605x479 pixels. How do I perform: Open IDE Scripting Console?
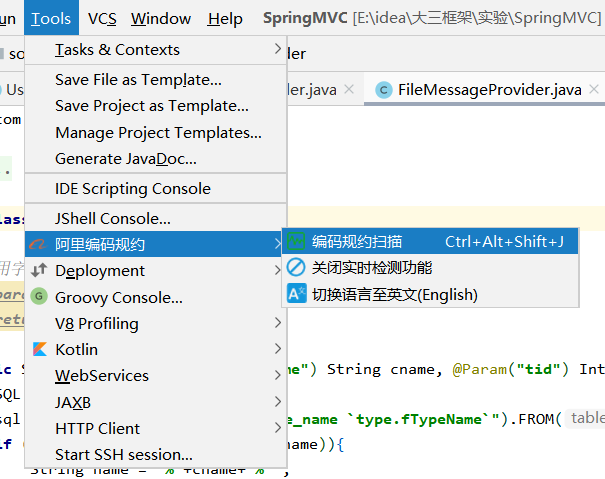tap(156, 189)
